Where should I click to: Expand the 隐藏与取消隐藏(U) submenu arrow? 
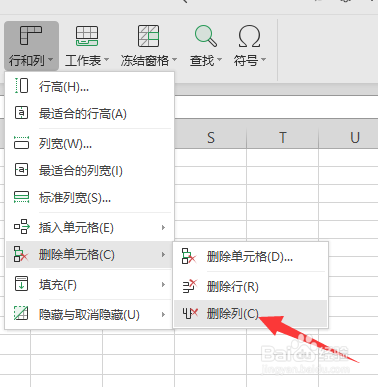coord(163,314)
